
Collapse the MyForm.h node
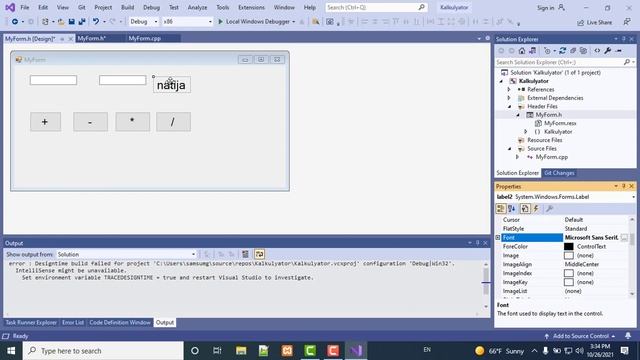518,115
